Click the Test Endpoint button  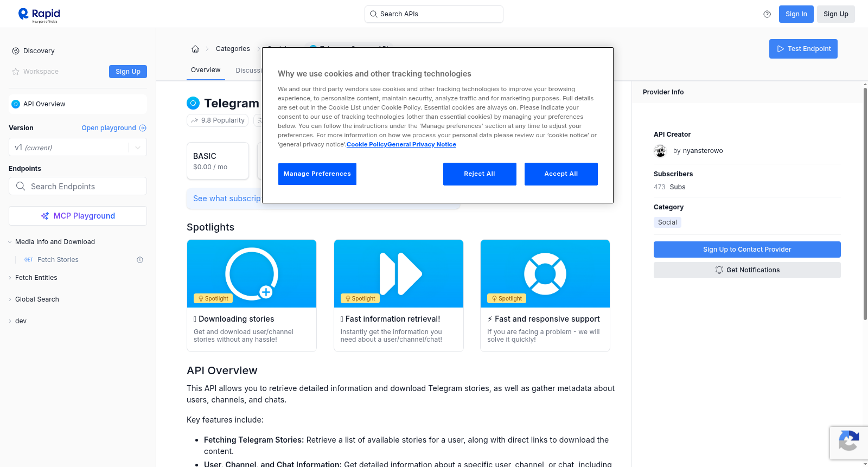point(803,49)
